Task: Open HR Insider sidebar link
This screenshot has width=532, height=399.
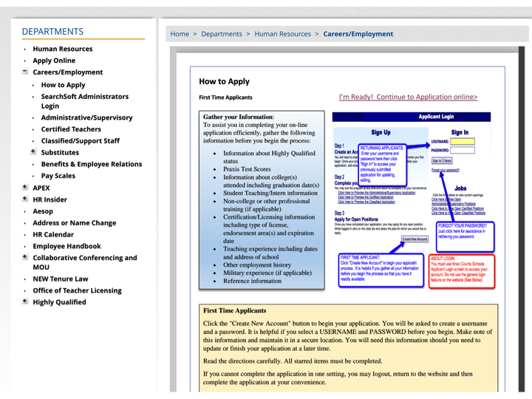Action: pyautogui.click(x=50, y=199)
